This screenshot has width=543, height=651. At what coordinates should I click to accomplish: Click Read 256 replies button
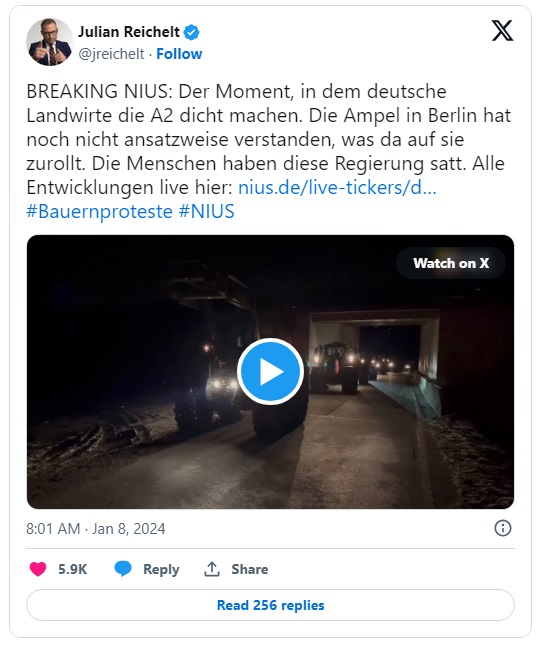point(270,605)
